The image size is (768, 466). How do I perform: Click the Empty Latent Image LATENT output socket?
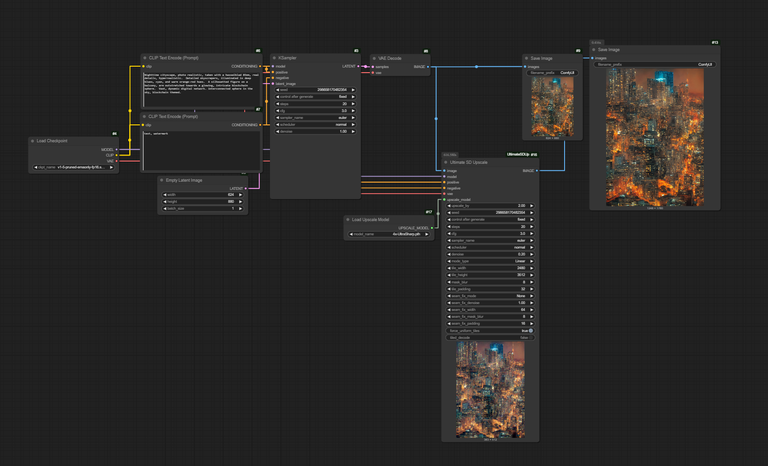click(245, 188)
